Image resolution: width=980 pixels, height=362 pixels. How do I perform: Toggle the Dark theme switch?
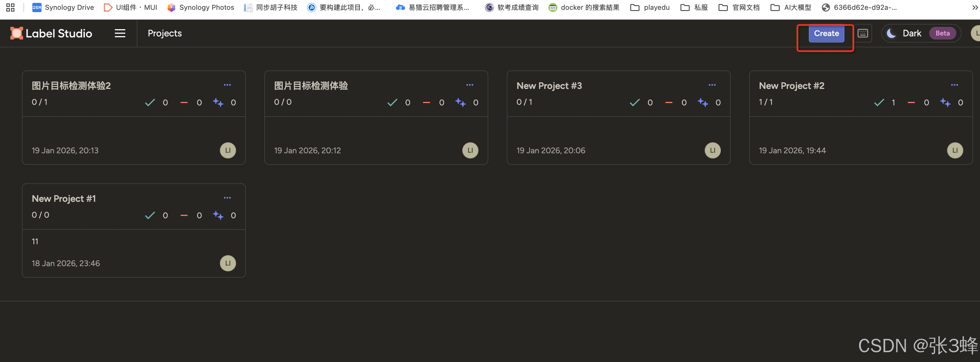(x=921, y=33)
